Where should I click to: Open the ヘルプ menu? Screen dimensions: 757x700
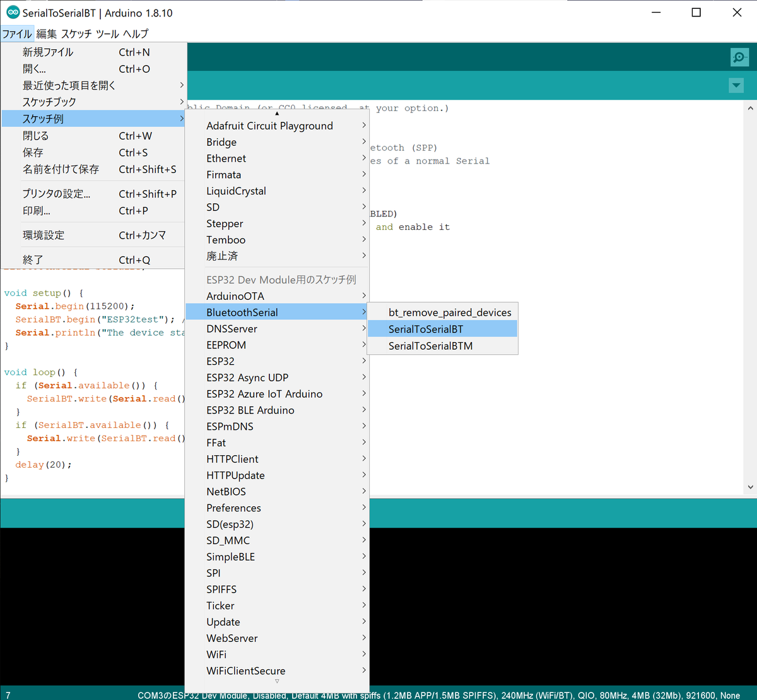coord(136,33)
